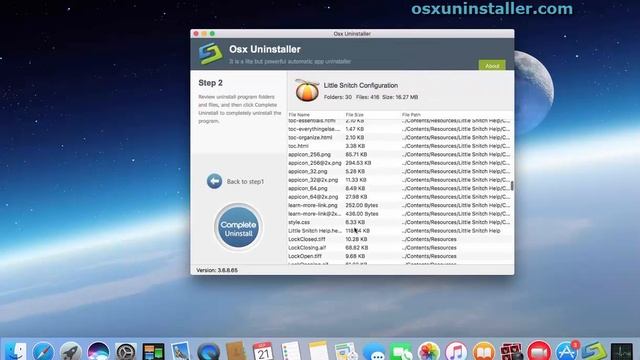
Task: Click the Osx Uninstaller logo icon
Action: (211, 54)
